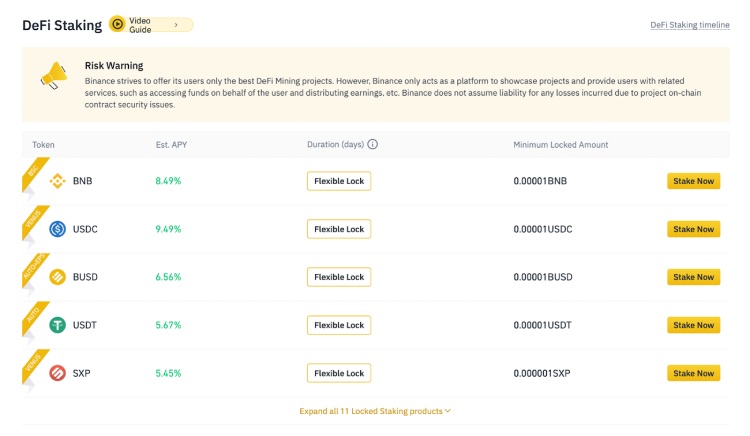The height and width of the screenshot is (436, 750).
Task: Click the SXP token name
Action: coord(81,373)
